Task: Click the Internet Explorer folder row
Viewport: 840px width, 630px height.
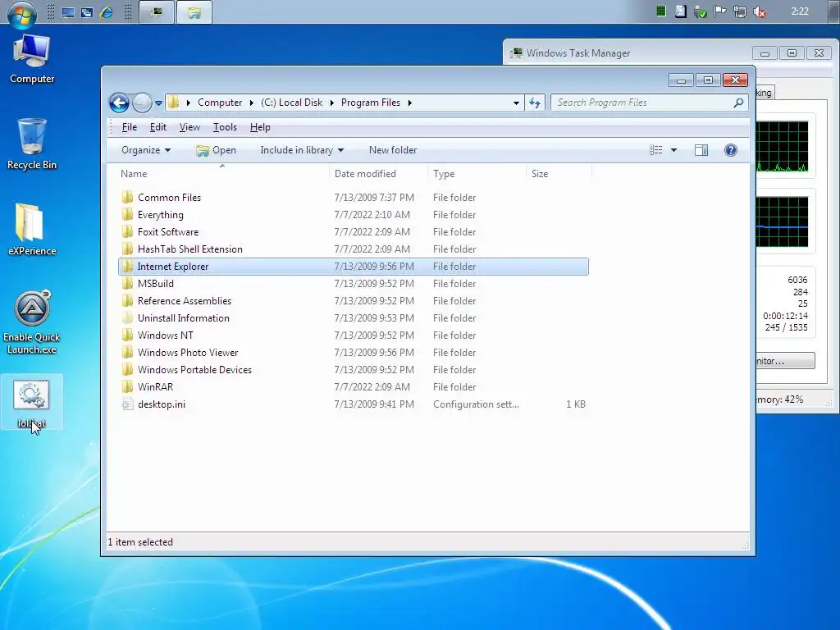Action: click(x=354, y=267)
